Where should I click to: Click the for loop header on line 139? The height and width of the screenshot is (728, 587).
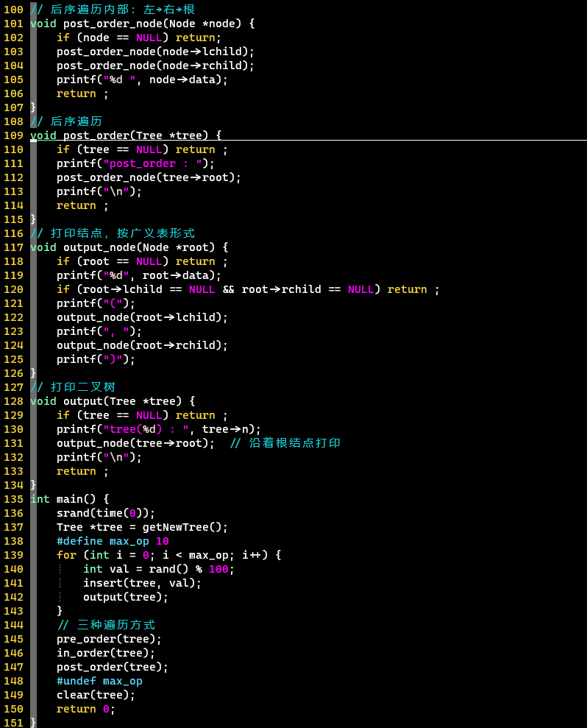coord(169,555)
